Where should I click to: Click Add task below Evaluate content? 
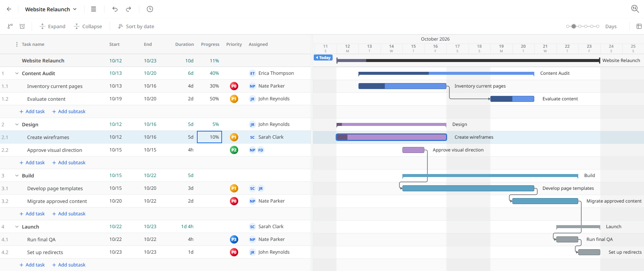[32, 112]
